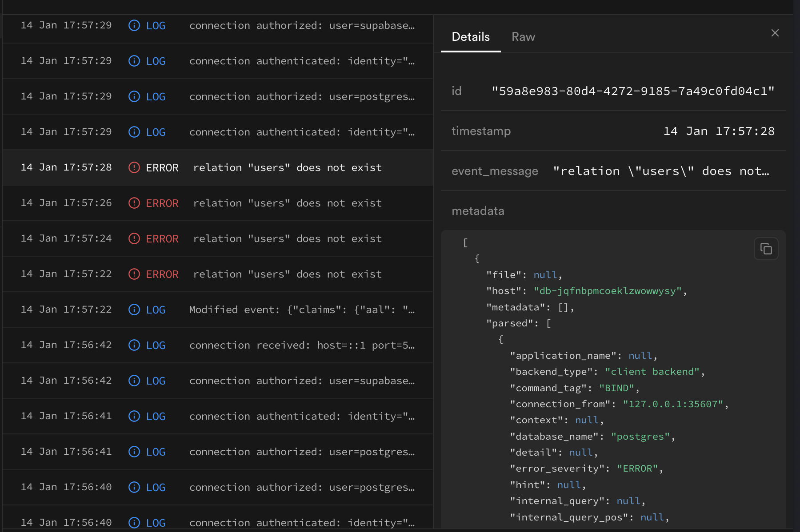
Task: Click the info icon on the connection received log
Action: pos(134,345)
